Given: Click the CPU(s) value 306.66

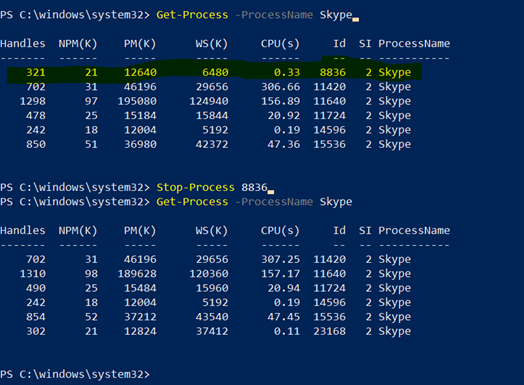Looking at the screenshot, I should [x=280, y=87].
